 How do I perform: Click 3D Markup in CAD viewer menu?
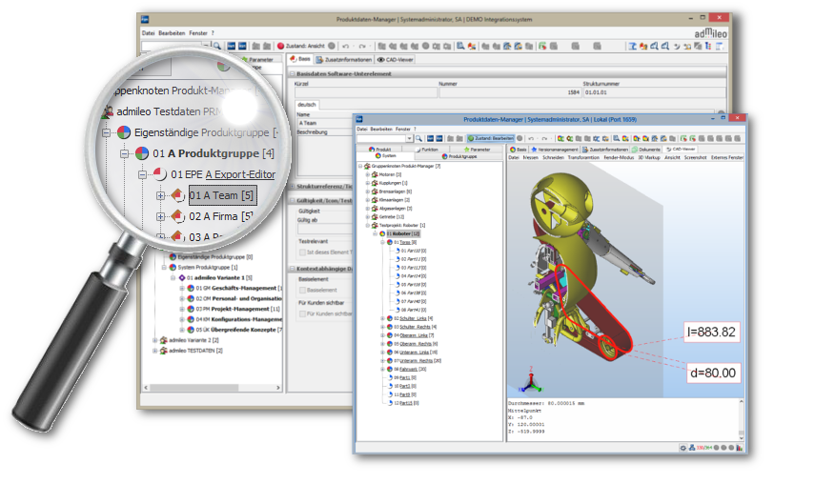point(648,157)
